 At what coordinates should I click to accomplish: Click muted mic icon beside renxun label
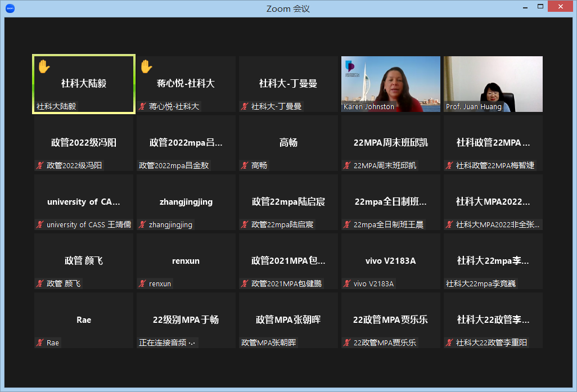pyautogui.click(x=142, y=284)
